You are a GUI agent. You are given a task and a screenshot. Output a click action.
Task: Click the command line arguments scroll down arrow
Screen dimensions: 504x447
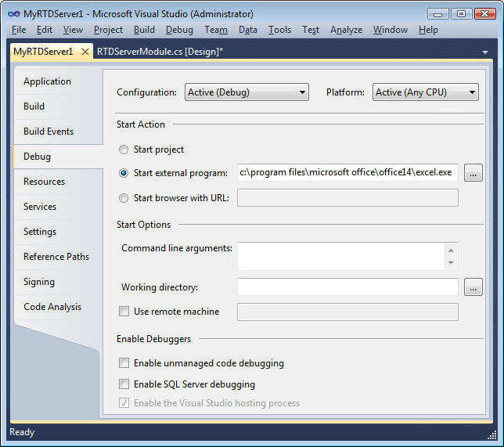(451, 263)
